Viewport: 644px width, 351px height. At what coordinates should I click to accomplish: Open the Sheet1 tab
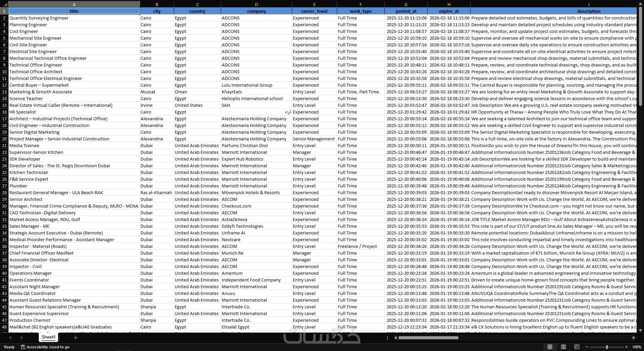(49, 337)
